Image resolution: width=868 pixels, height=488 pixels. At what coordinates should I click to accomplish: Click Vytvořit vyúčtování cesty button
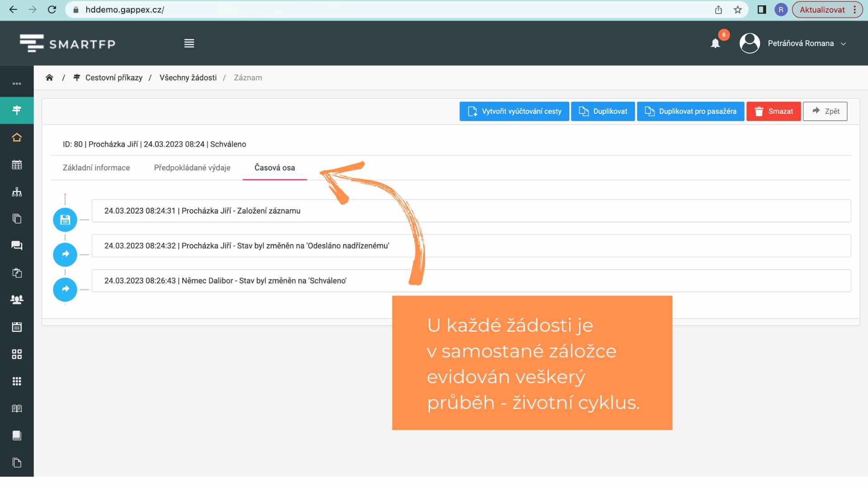(514, 111)
